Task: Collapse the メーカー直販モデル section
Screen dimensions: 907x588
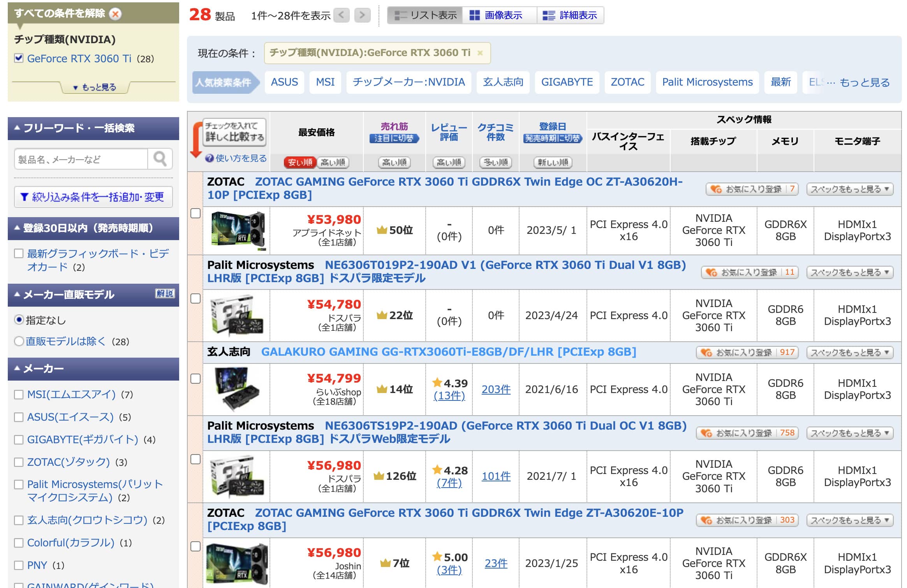Action: [x=93, y=295]
